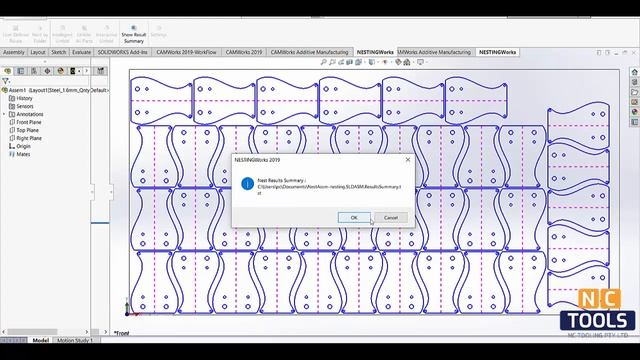Click Section View icon in heads-up toolbar

(349, 62)
